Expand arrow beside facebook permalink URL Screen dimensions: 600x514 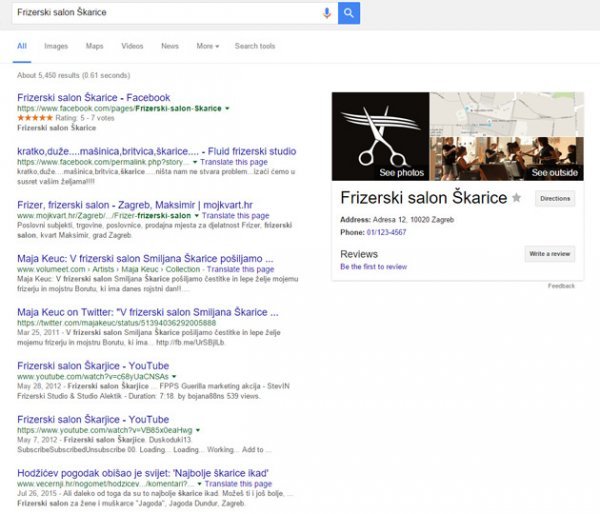point(195,162)
